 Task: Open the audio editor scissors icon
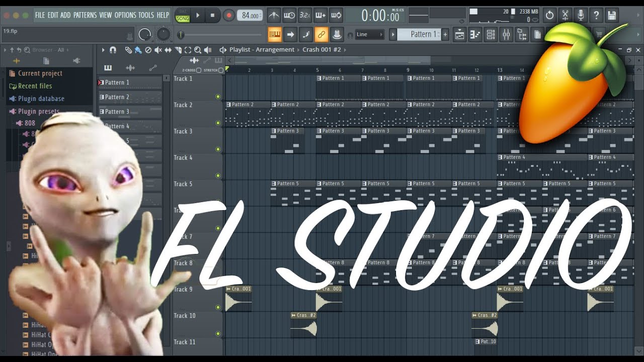566,15
